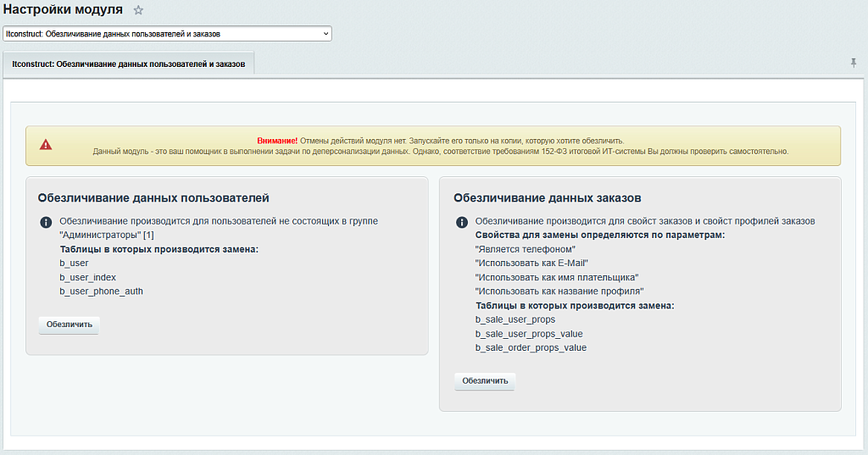The image size is (868, 455).
Task: Click the "Является телефоном" parameter text
Action: (x=526, y=249)
